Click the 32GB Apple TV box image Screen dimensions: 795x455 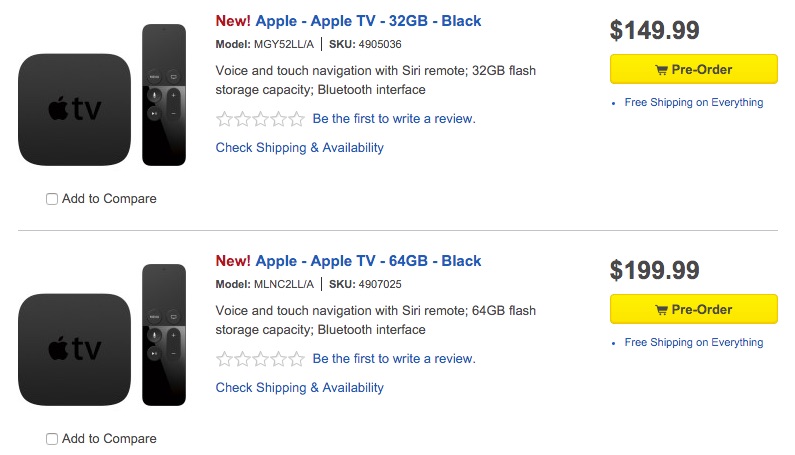click(x=73, y=109)
